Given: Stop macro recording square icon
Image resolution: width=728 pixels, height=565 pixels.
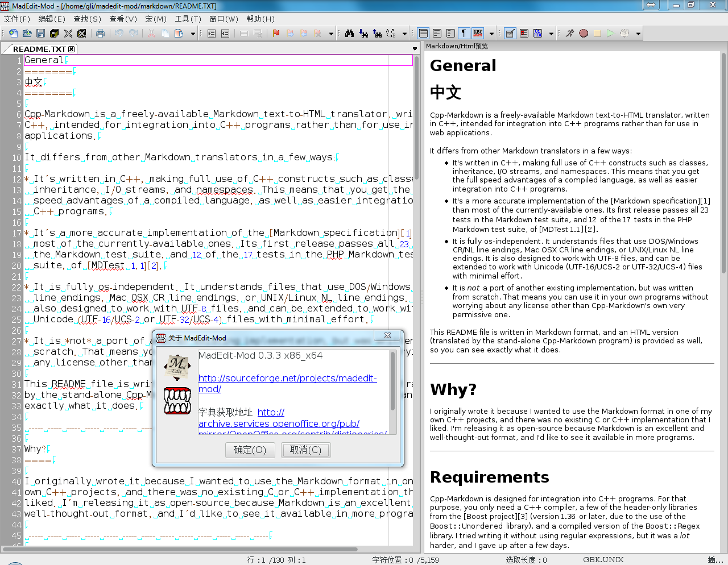Looking at the screenshot, I should coord(597,34).
